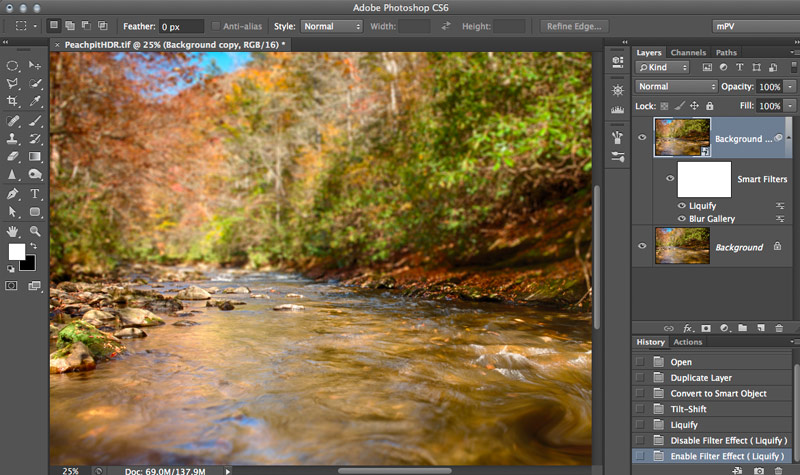Delete layer using Layers panel trash icon

[776, 327]
